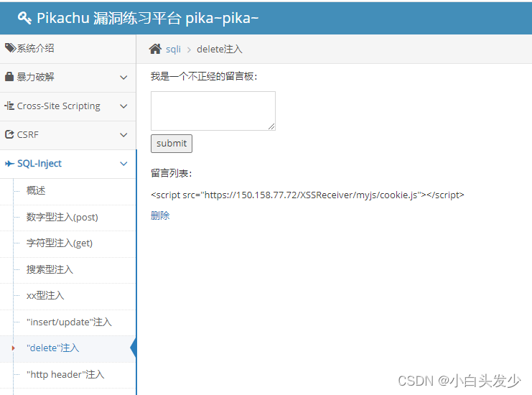
Task: Click delete注入 breadcrumb text
Action: 220,50
